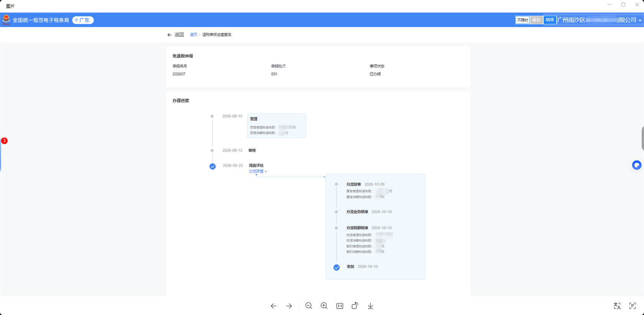
Task: Click the 延长 button
Action: click(536, 20)
